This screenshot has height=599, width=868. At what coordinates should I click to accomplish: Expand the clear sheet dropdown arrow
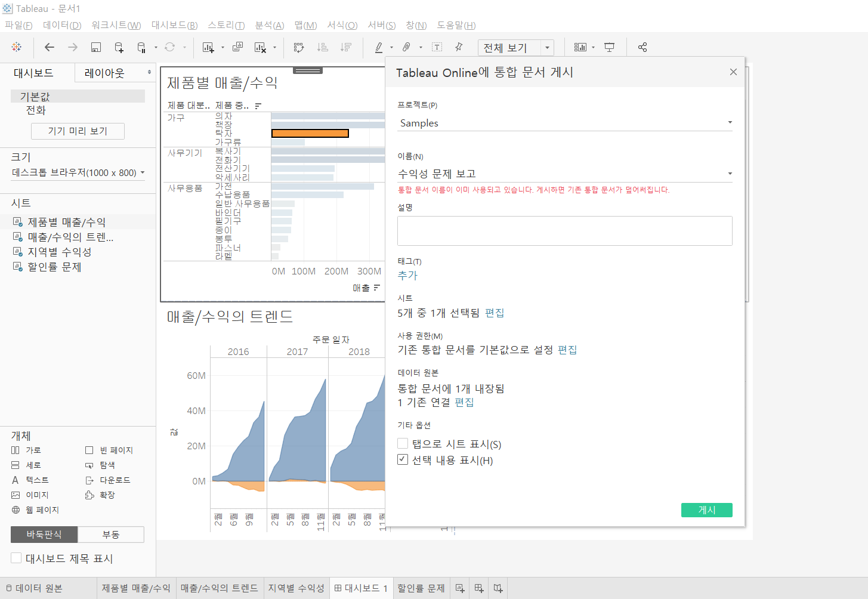[274, 48]
